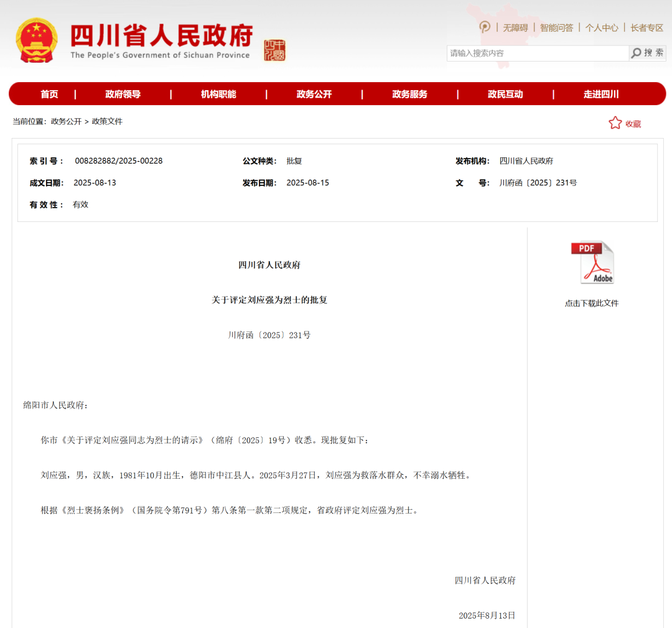
Task: Click the circular P icon in top bar
Action: (x=485, y=27)
